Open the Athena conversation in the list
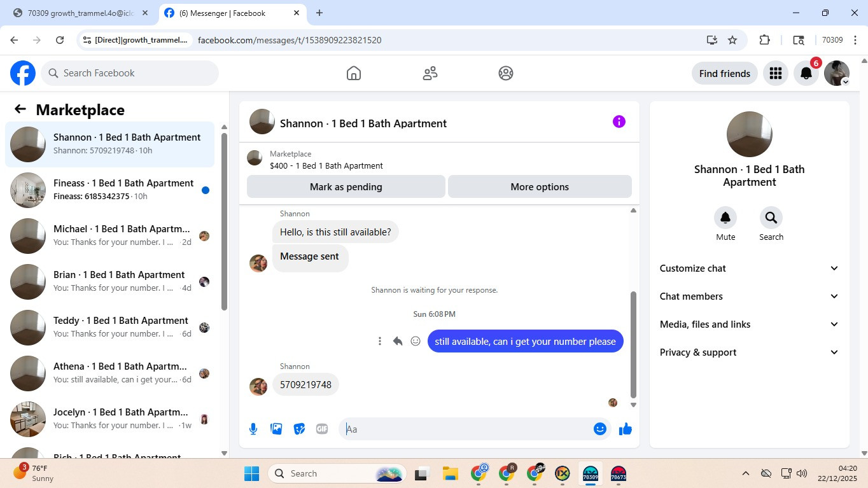 click(x=110, y=373)
